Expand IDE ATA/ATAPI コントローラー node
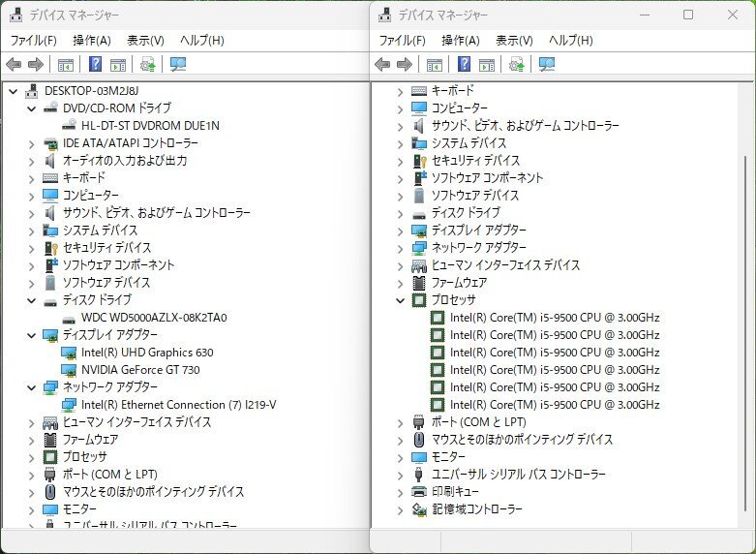Image resolution: width=756 pixels, height=554 pixels. (x=31, y=143)
